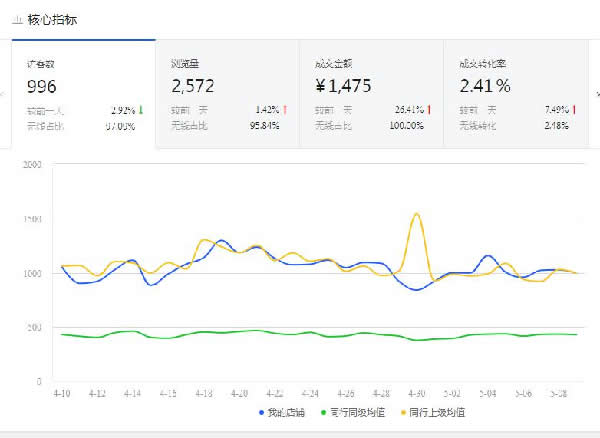Click the yellow line peak near 4-30

click(x=416, y=214)
